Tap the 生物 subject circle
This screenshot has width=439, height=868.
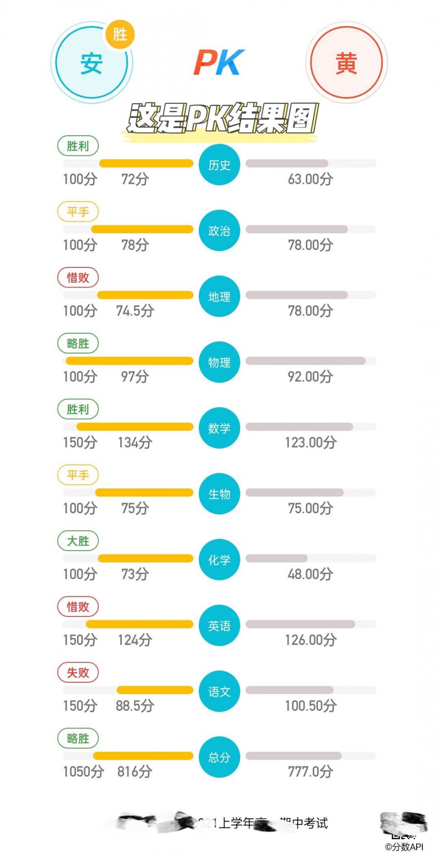[219, 494]
